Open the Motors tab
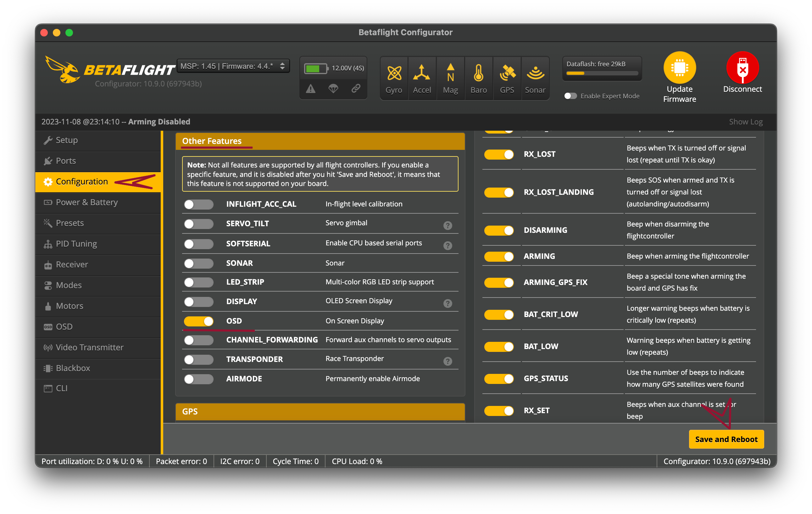Screen dimensions: 812x514 pyautogui.click(x=98, y=306)
